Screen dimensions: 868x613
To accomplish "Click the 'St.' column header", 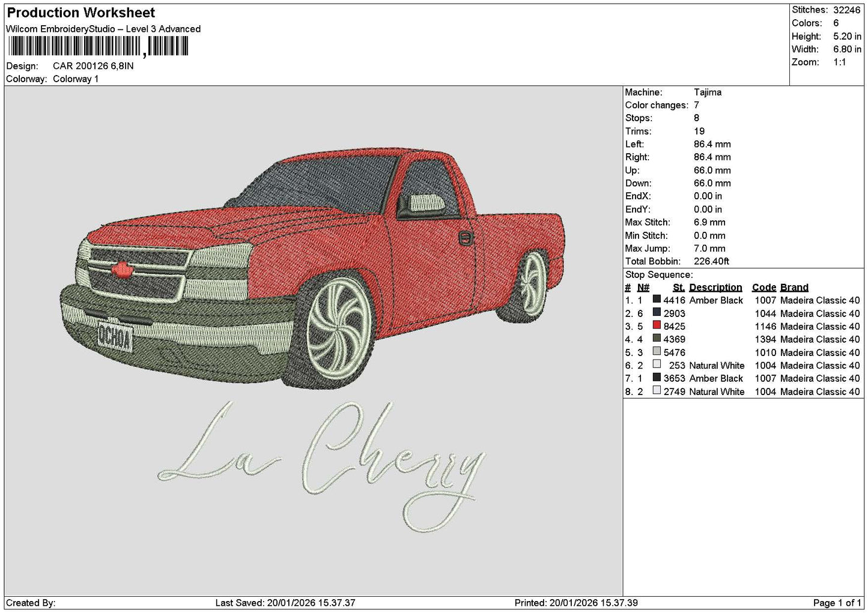I will 679,288.
